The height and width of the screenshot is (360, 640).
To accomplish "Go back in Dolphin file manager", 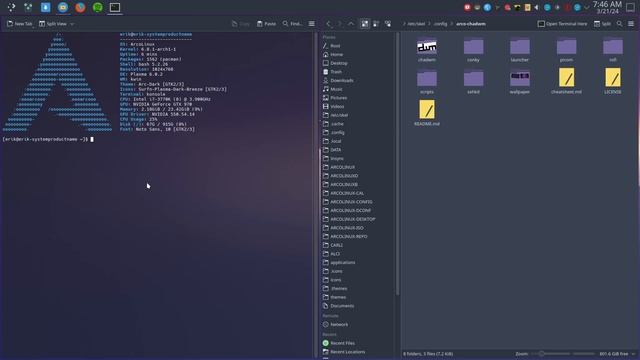I will pyautogui.click(x=328, y=24).
